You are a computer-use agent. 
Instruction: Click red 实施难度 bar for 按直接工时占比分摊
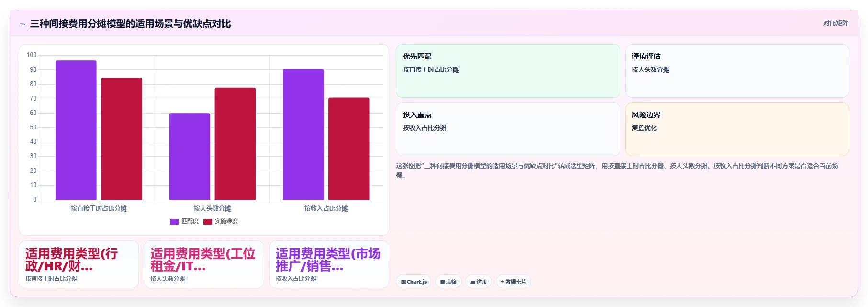point(122,138)
